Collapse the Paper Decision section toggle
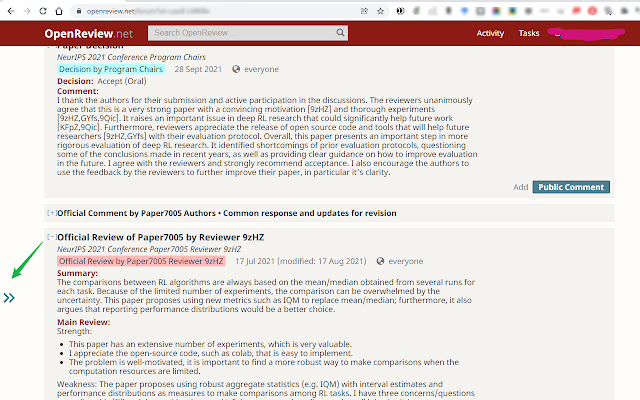 pos(51,47)
